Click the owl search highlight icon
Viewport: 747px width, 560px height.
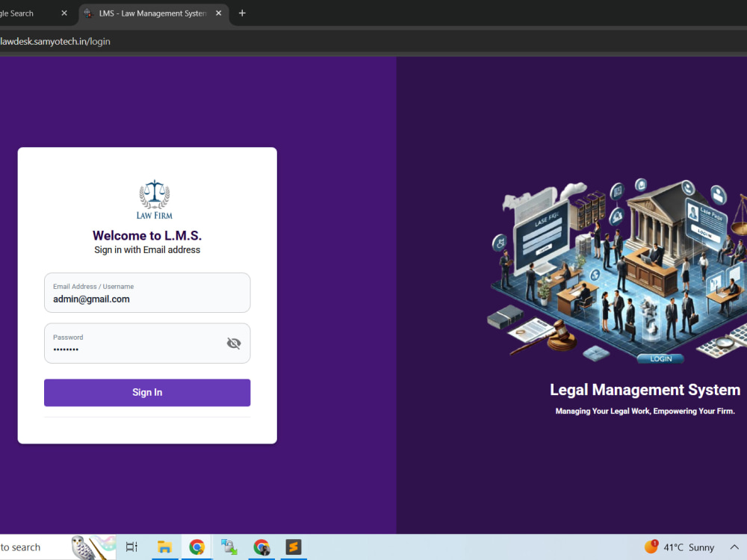point(93,547)
